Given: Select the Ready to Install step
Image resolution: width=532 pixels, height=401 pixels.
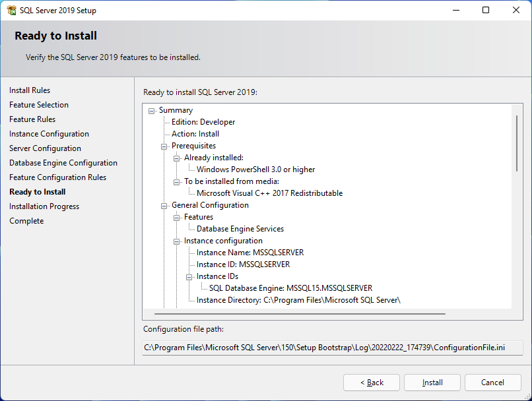Looking at the screenshot, I should coord(38,192).
